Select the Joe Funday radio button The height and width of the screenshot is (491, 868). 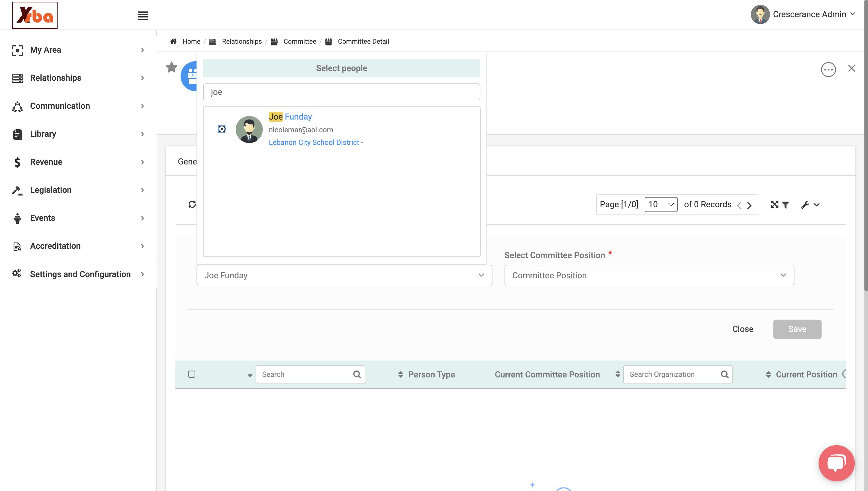point(222,129)
